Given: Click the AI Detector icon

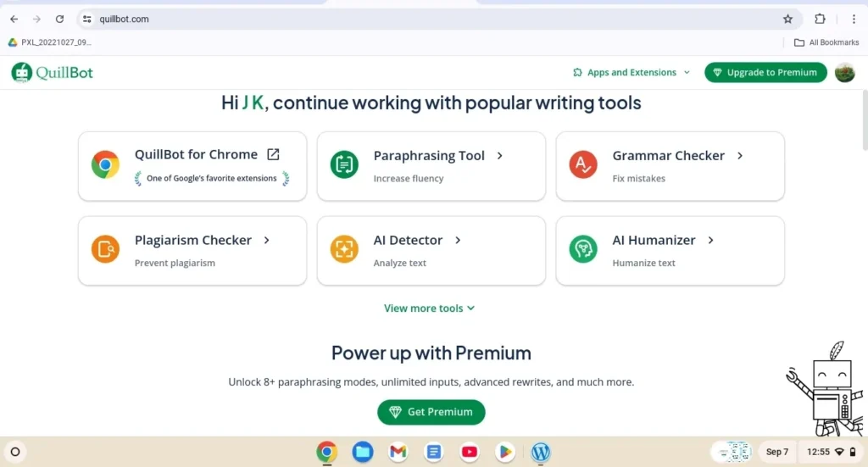Looking at the screenshot, I should (x=344, y=249).
